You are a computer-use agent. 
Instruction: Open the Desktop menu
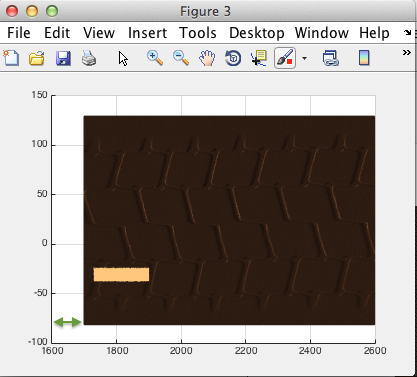[257, 33]
